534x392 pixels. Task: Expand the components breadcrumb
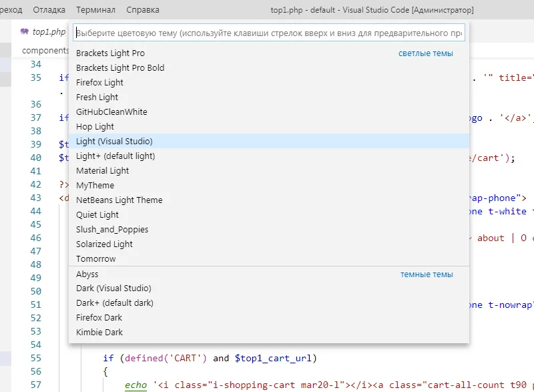pyautogui.click(x=46, y=49)
